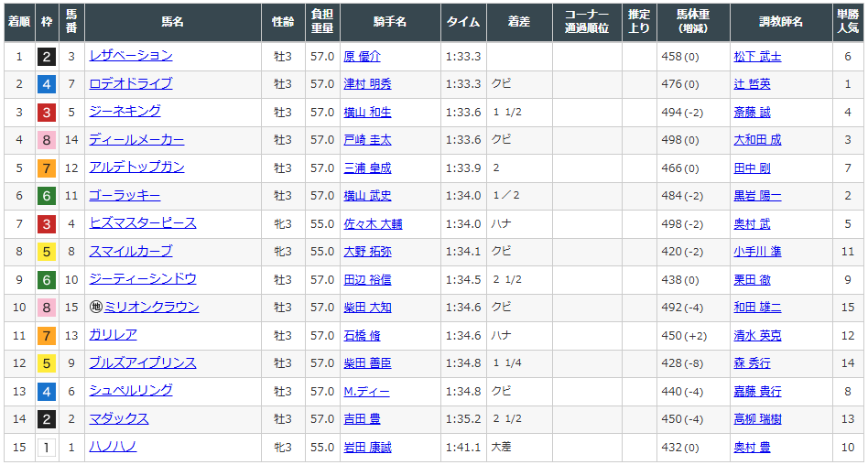
Task: Click red frame 3 badge in ジーネキング row
Action: (x=46, y=113)
